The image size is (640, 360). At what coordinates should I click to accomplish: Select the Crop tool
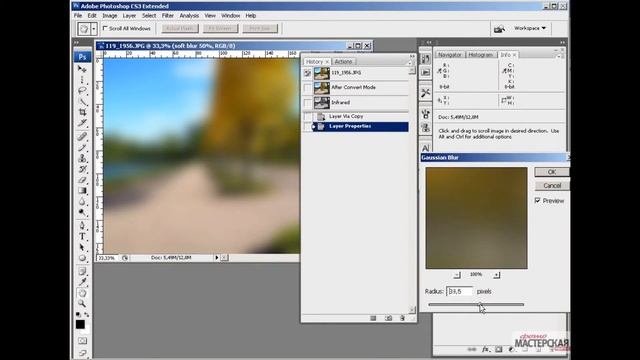(82, 112)
